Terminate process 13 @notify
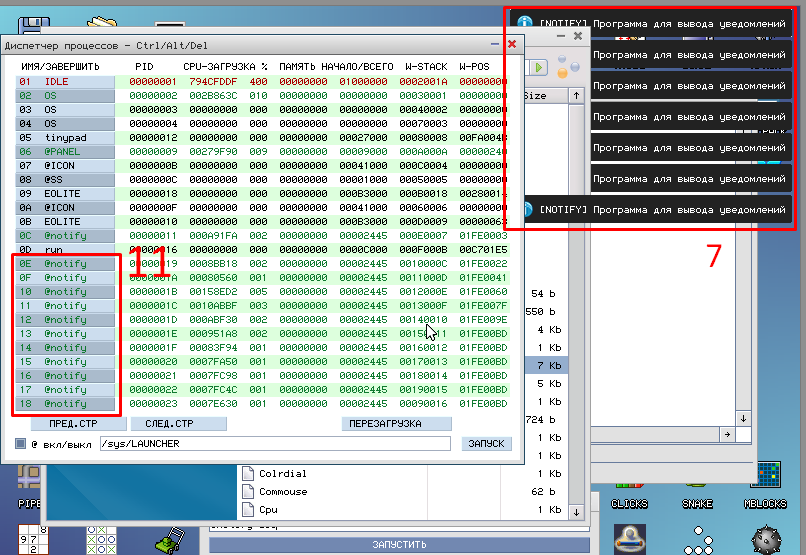806x555 pixels. point(65,334)
